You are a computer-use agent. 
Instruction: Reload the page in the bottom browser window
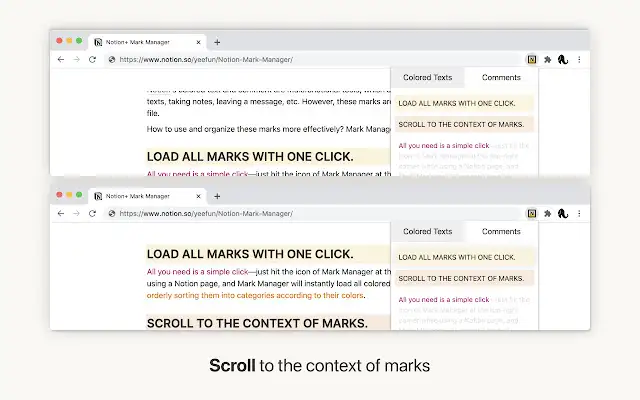[x=92, y=213]
